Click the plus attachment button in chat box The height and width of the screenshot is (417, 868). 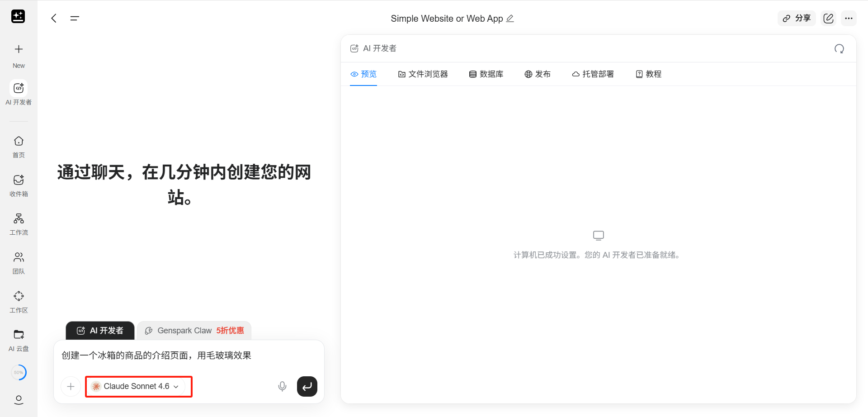point(71,386)
